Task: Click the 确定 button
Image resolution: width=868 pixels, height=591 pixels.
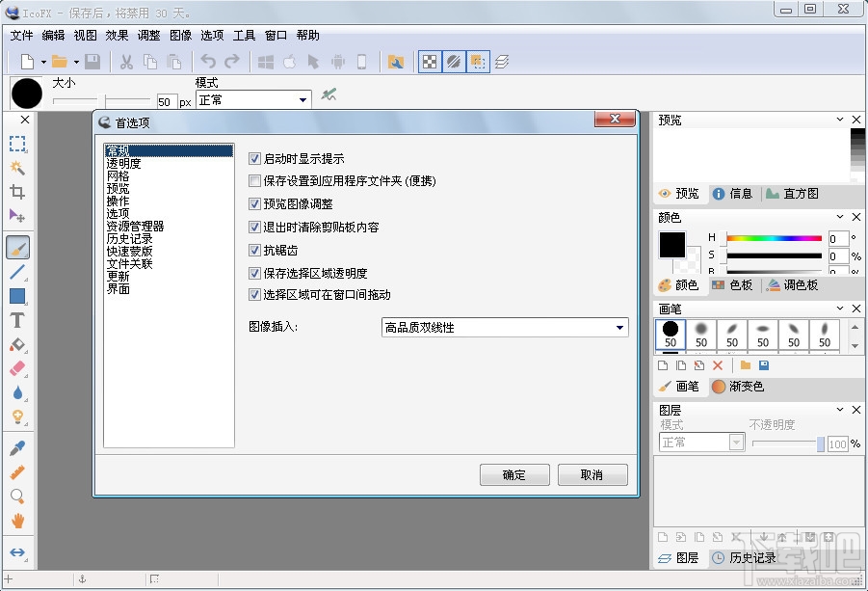Action: [514, 474]
